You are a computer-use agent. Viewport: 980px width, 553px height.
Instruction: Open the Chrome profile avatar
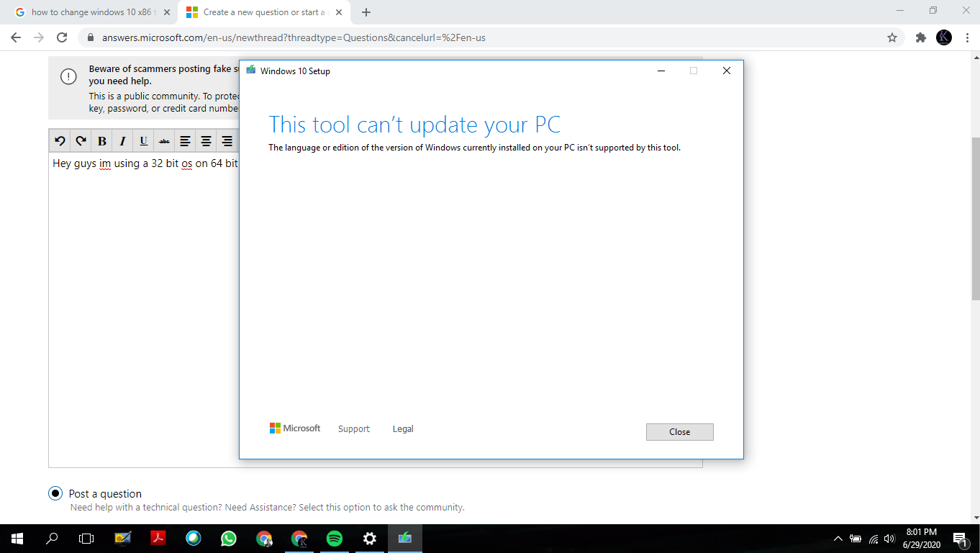[x=944, y=37]
